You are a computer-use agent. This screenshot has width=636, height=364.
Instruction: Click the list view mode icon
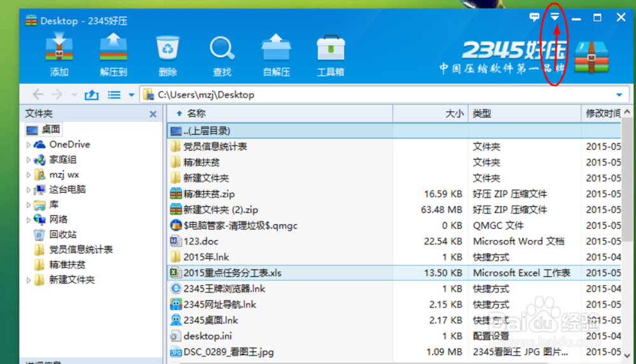[114, 95]
